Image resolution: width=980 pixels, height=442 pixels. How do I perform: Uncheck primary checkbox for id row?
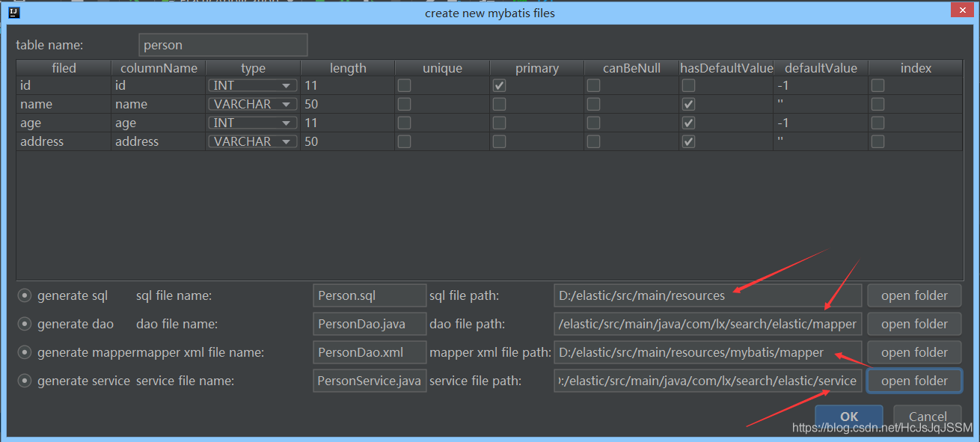click(x=499, y=86)
